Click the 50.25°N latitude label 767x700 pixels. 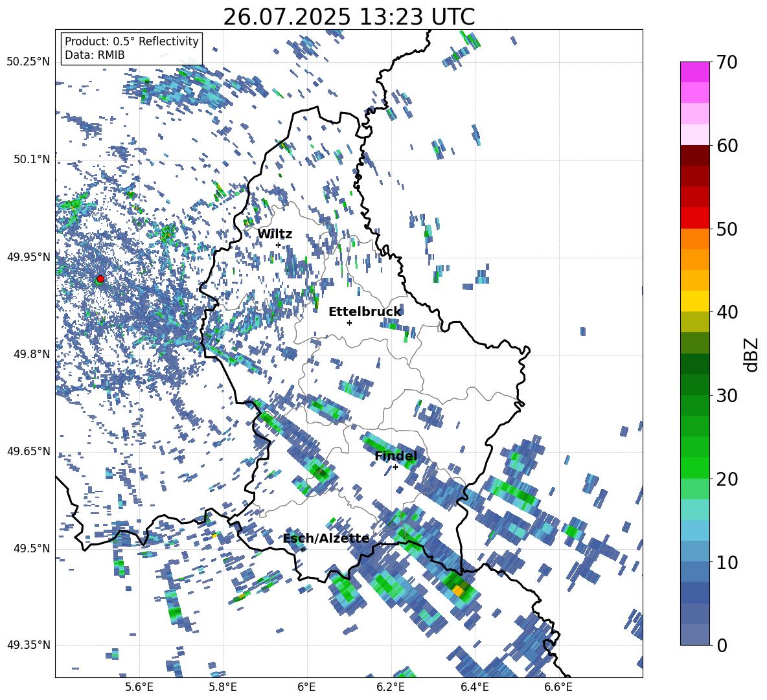tap(29, 62)
